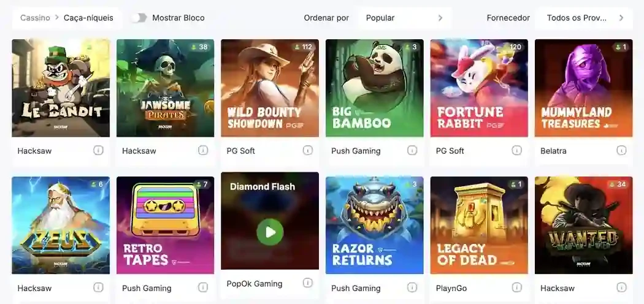Image resolution: width=644 pixels, height=304 pixels.
Task: Go to Cassino breadcrumb
Action: (x=35, y=18)
